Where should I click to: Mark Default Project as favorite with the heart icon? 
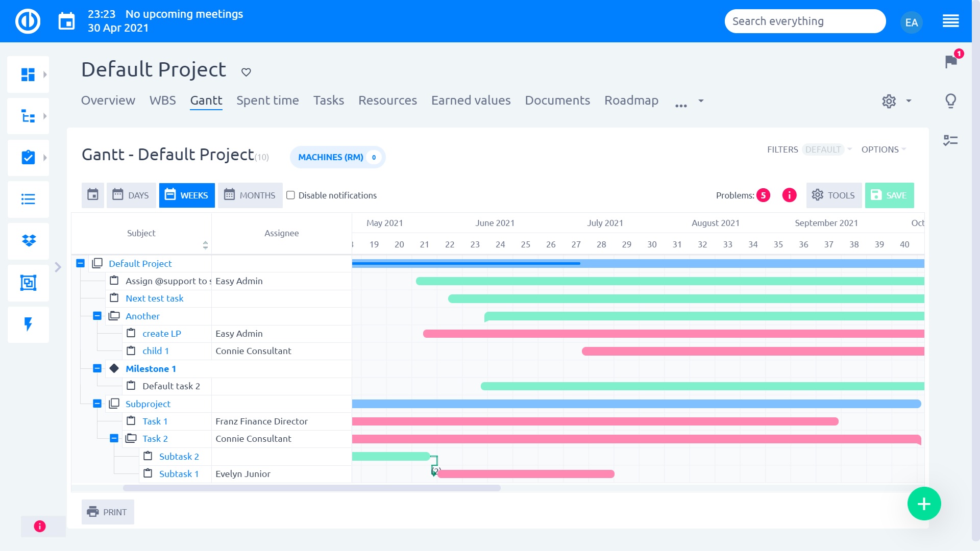[x=246, y=72]
